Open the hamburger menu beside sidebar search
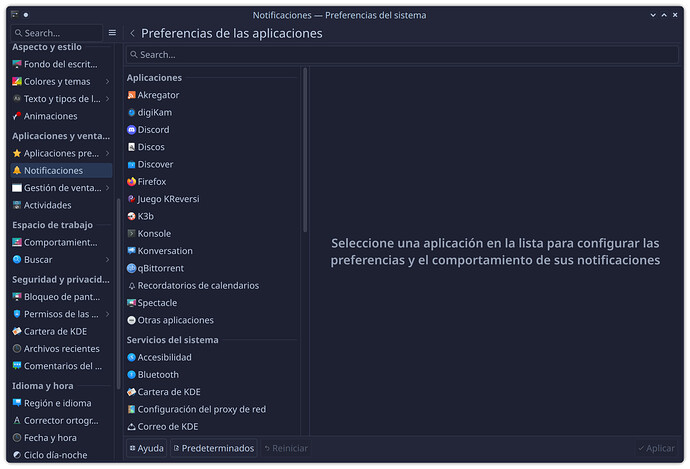690x469 pixels. tap(112, 33)
